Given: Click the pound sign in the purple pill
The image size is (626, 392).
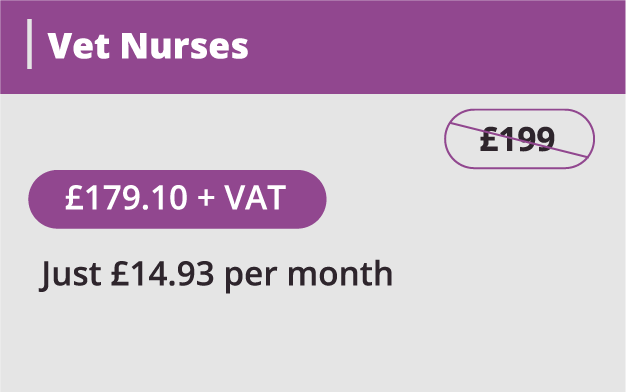Looking at the screenshot, I should coord(75,197).
